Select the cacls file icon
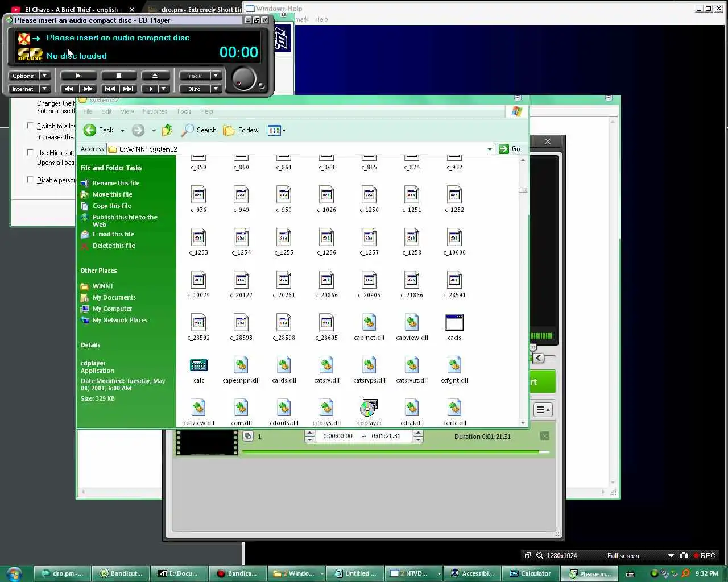This screenshot has height=582, width=728. tap(454, 323)
